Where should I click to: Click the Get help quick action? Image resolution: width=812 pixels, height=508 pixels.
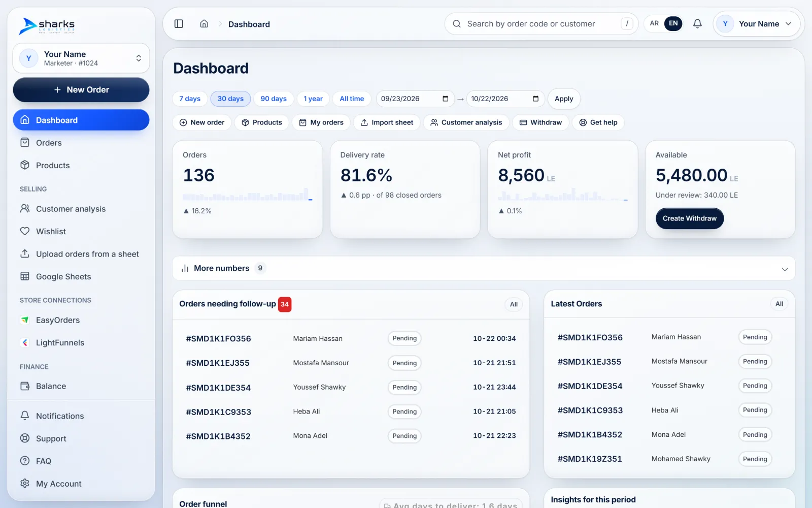point(598,122)
